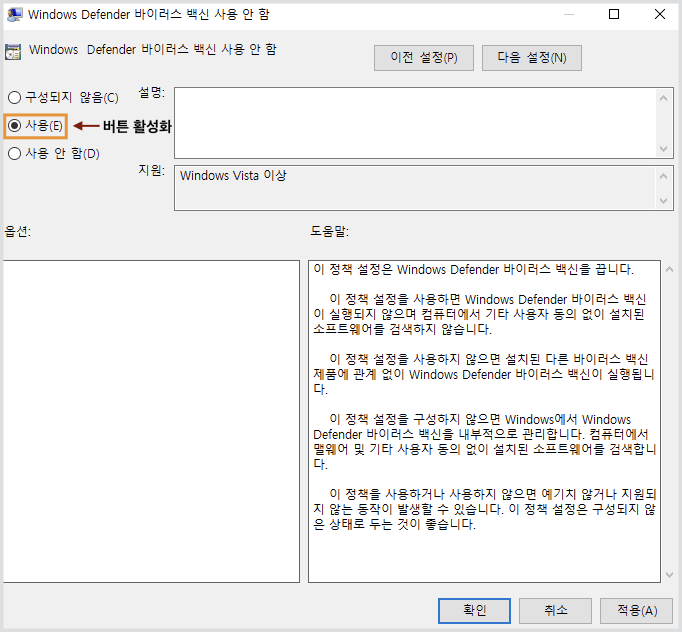Click the help text first line about 백신을 끕니다

click(473, 269)
